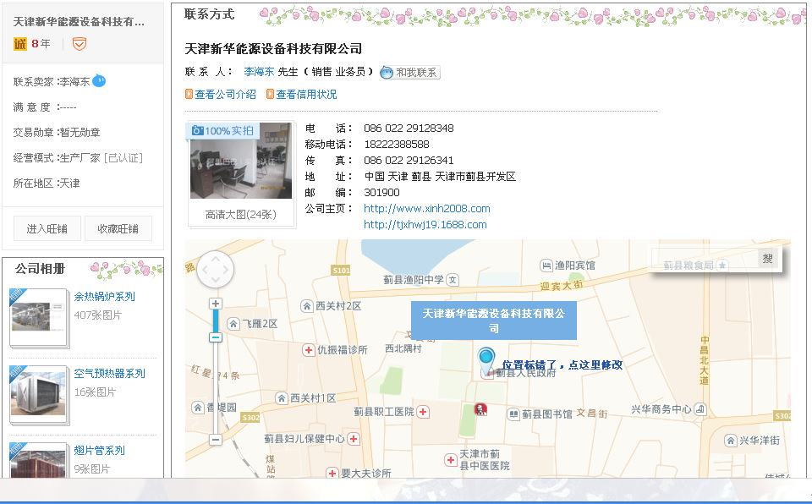Open the 余热锅炉系列 album thumbnail

39,317
